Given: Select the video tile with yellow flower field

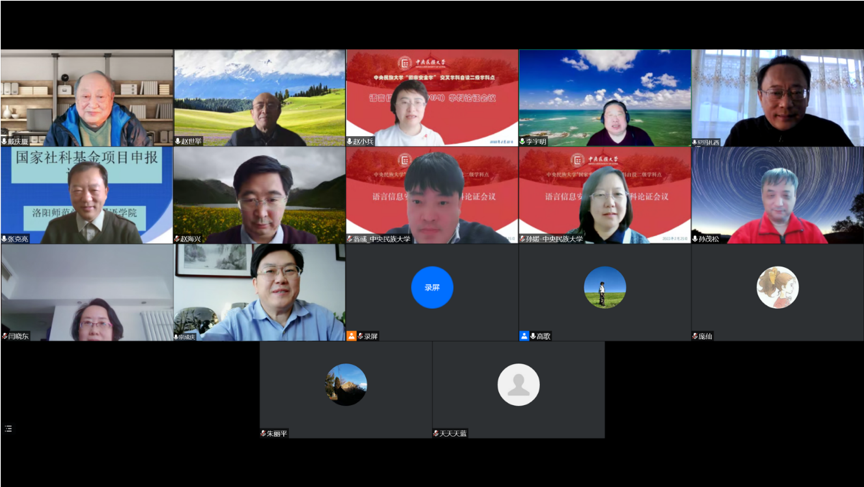Looking at the screenshot, I should 259,195.
